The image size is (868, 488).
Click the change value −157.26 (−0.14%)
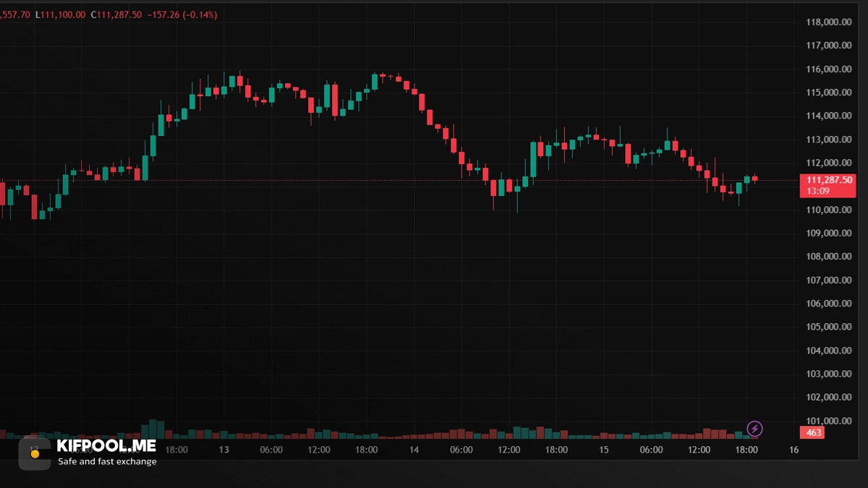tap(183, 14)
